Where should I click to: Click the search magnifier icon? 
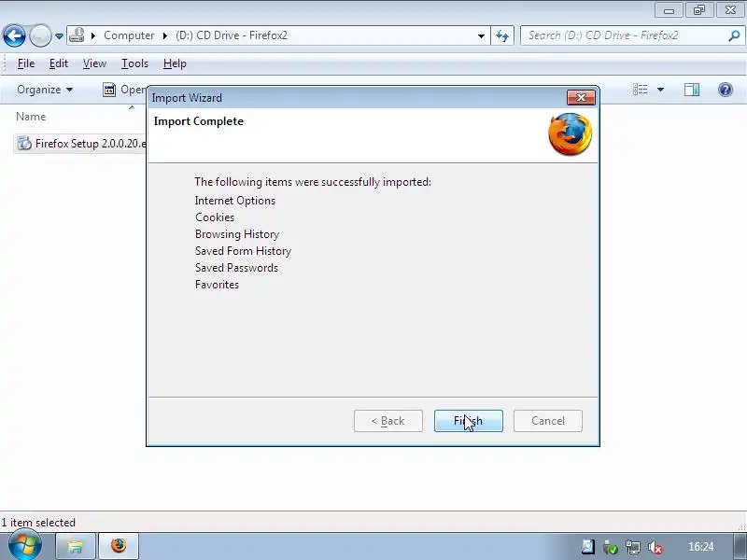[x=734, y=35]
